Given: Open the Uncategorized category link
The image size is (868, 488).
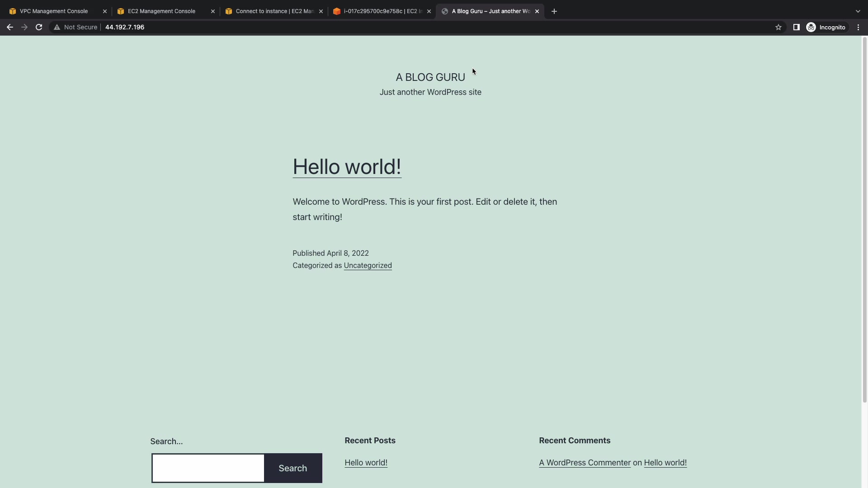Looking at the screenshot, I should [x=368, y=266].
